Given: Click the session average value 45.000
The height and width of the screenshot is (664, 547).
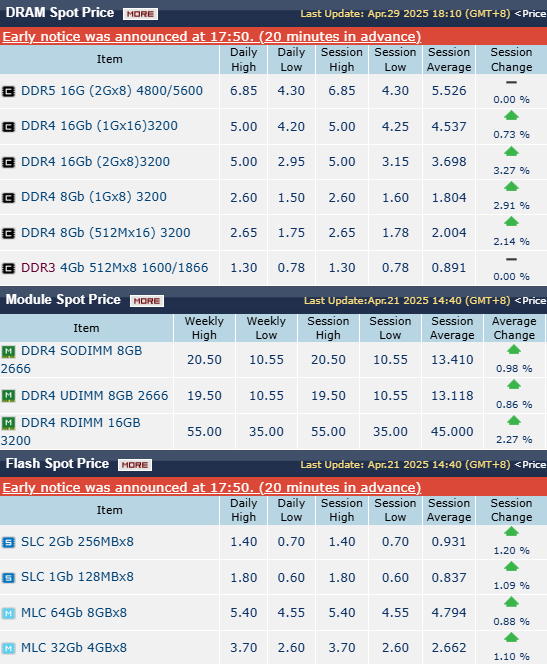Looking at the screenshot, I should coord(452,432).
